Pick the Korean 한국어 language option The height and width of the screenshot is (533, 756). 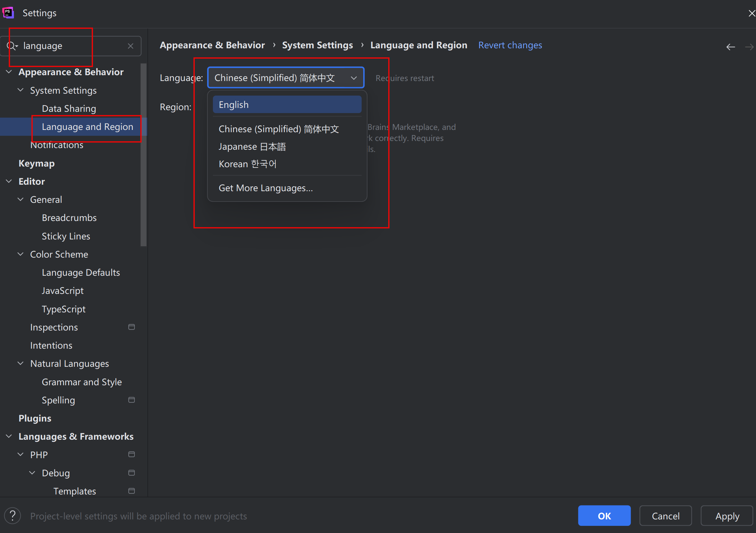click(x=248, y=164)
